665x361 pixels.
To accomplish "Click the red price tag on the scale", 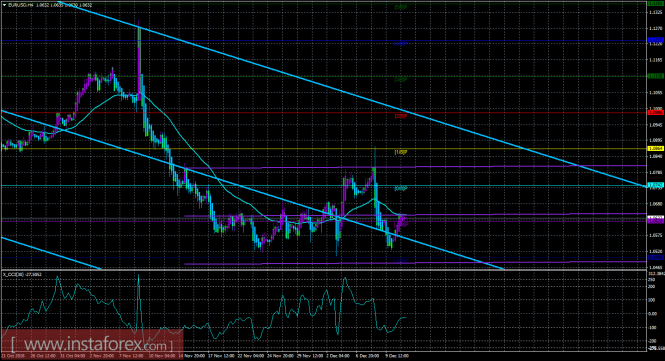I will 656,112.
